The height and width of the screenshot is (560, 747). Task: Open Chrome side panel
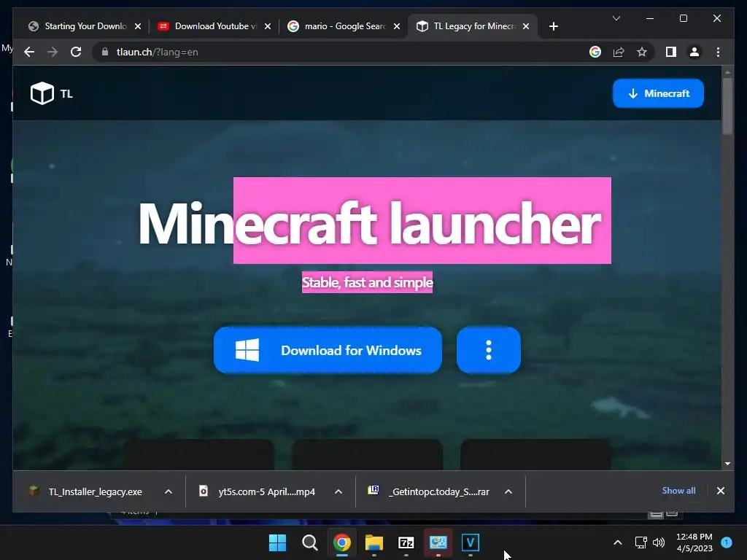coord(671,52)
